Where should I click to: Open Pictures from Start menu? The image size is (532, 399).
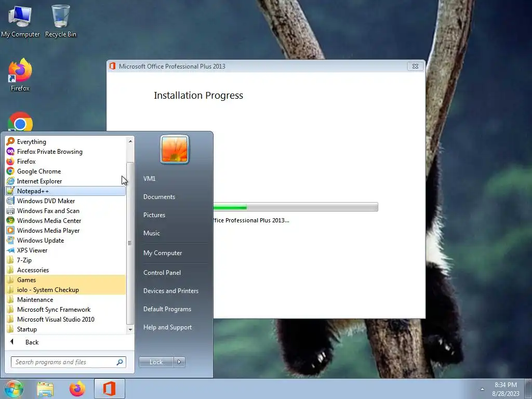click(154, 215)
